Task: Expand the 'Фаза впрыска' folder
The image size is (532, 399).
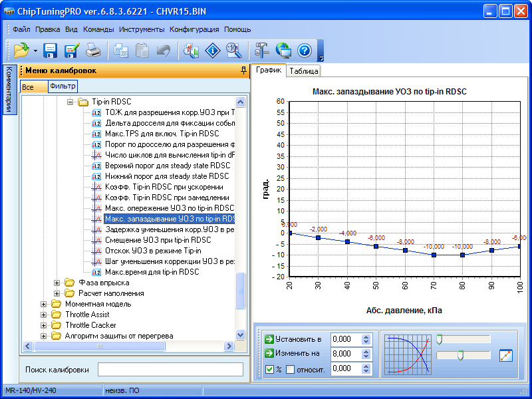Action: tap(57, 283)
